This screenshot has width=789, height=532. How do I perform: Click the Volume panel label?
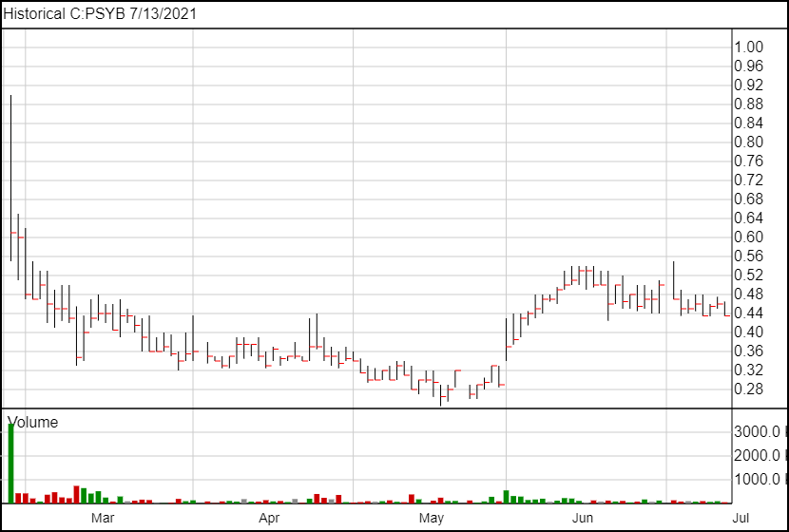pos(32,422)
